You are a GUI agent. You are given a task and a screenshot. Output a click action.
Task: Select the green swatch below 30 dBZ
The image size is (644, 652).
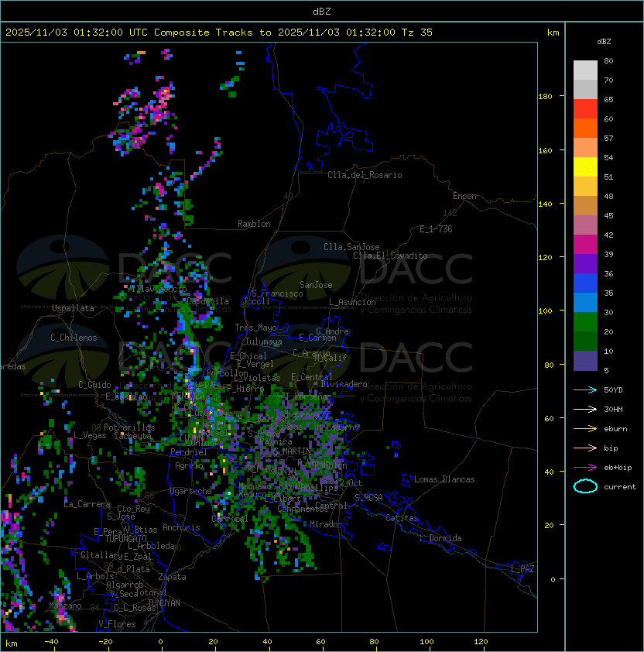[x=585, y=322]
